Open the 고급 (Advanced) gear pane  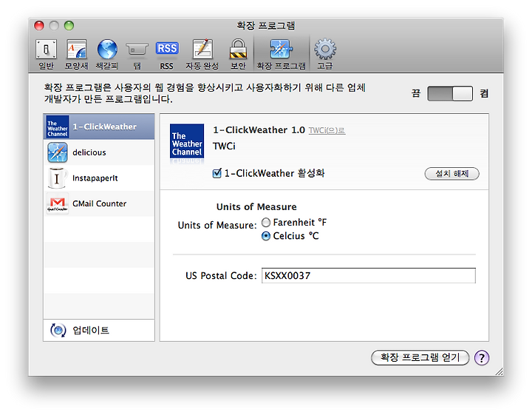click(x=325, y=54)
